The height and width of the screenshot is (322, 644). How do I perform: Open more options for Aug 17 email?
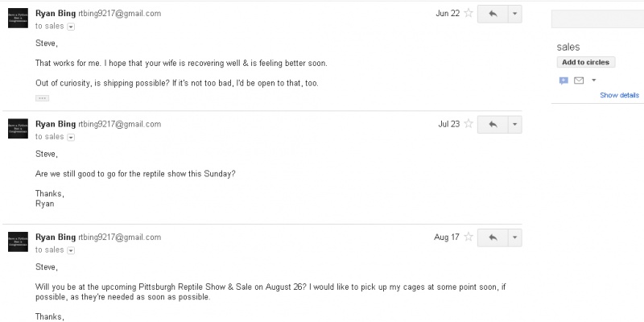tap(515, 237)
